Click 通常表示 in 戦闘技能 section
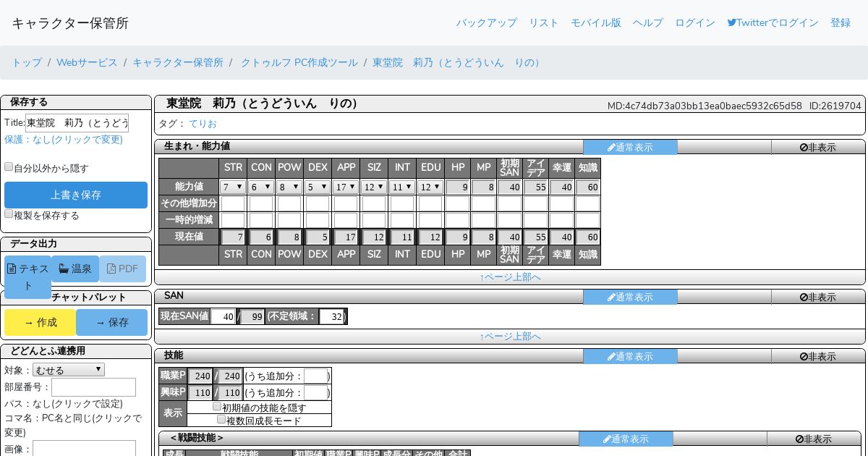The image size is (868, 456). tap(626, 439)
